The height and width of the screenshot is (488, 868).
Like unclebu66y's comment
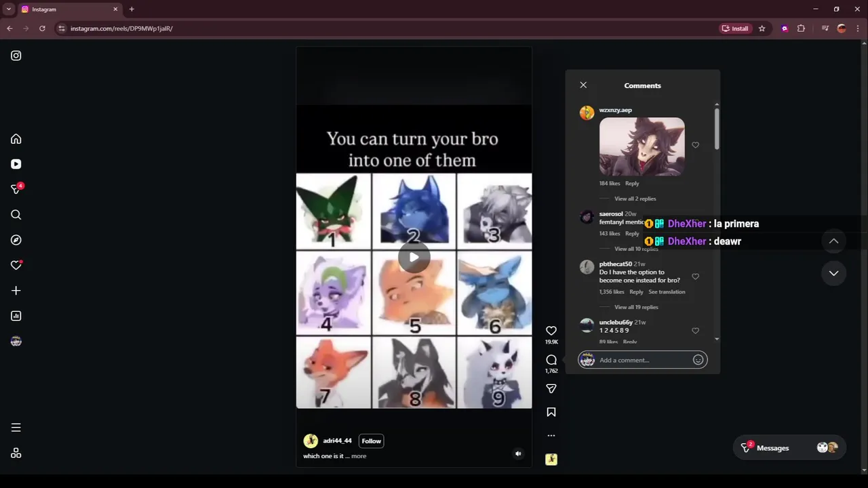pyautogui.click(x=695, y=331)
